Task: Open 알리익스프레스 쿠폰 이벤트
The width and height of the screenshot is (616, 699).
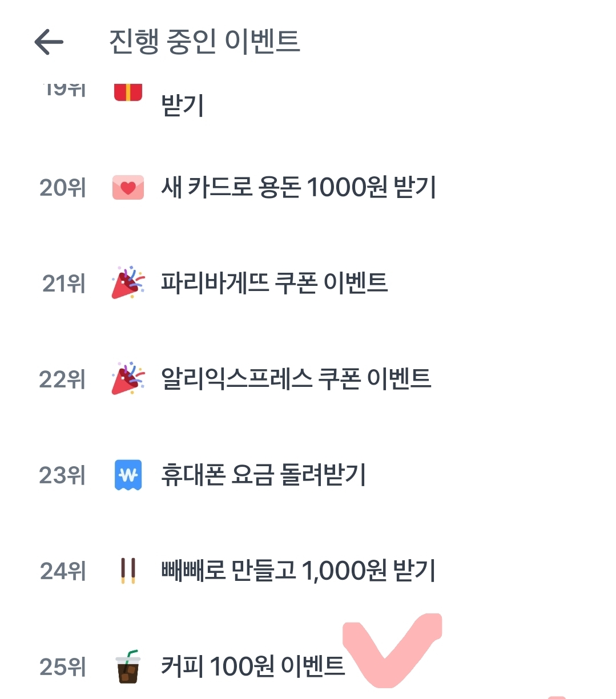Action: (296, 379)
